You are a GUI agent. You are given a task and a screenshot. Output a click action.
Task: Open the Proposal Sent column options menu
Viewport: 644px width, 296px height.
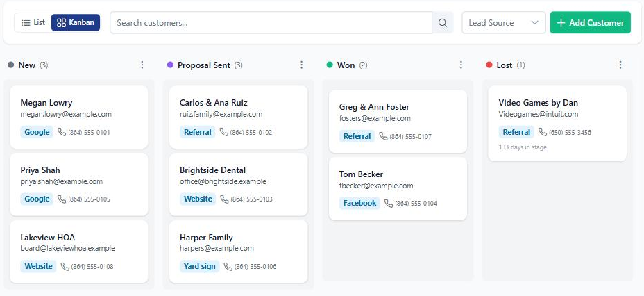point(301,65)
